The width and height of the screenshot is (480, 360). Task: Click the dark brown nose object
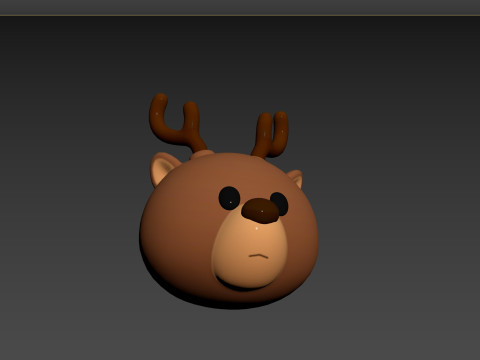[260, 211]
